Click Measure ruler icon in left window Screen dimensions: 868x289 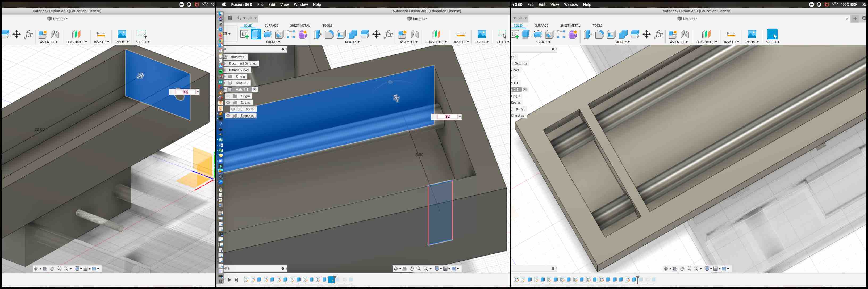click(x=101, y=34)
